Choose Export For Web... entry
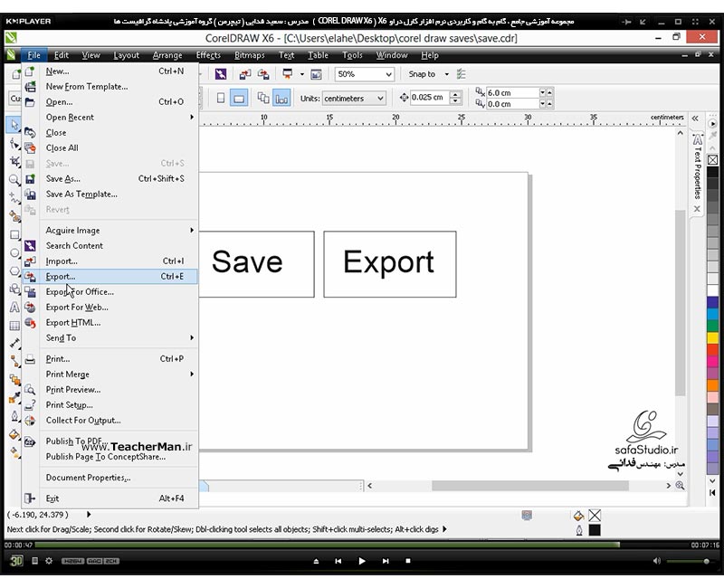This screenshot has width=724, height=588. (x=110, y=308)
